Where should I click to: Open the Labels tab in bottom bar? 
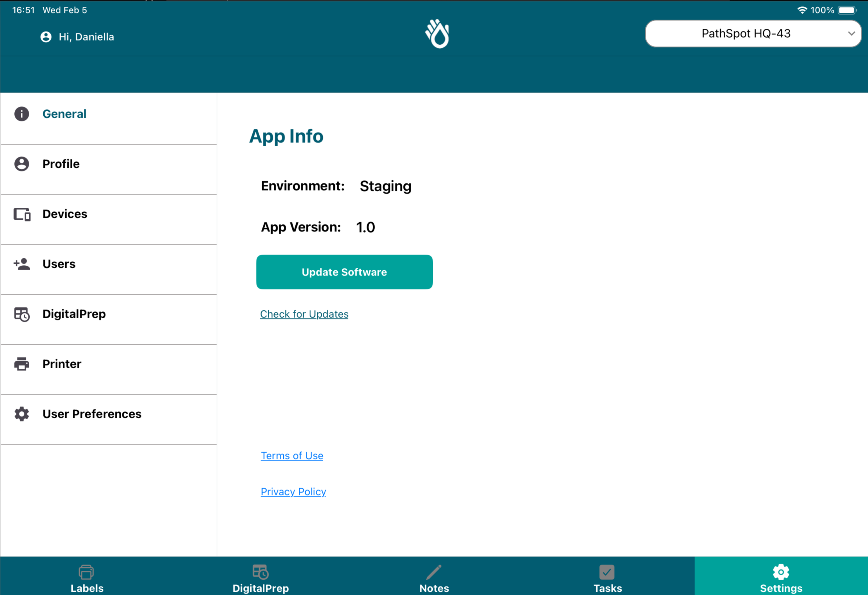[x=87, y=576]
